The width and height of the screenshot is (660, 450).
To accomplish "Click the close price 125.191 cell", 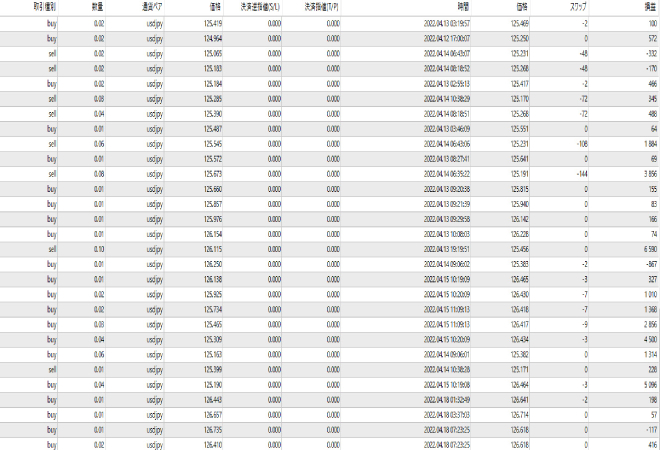I will tap(520, 174).
